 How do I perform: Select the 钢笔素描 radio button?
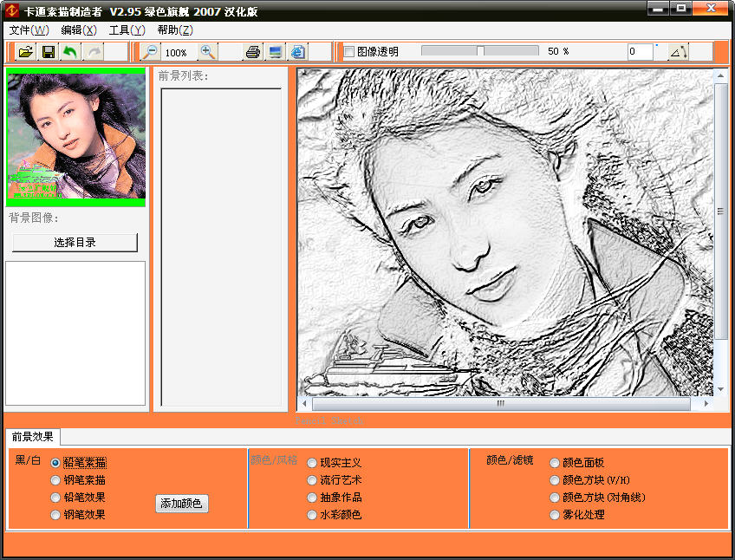click(x=56, y=480)
